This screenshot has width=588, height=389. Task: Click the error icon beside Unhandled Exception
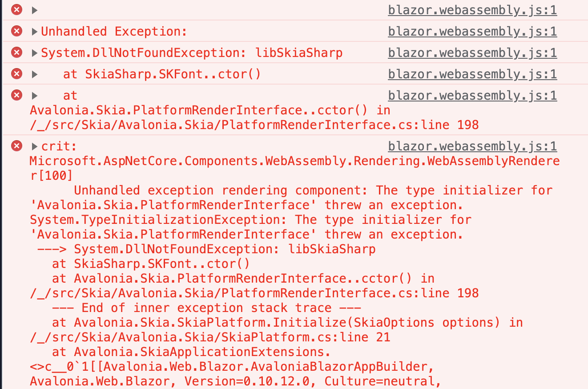[x=16, y=31]
